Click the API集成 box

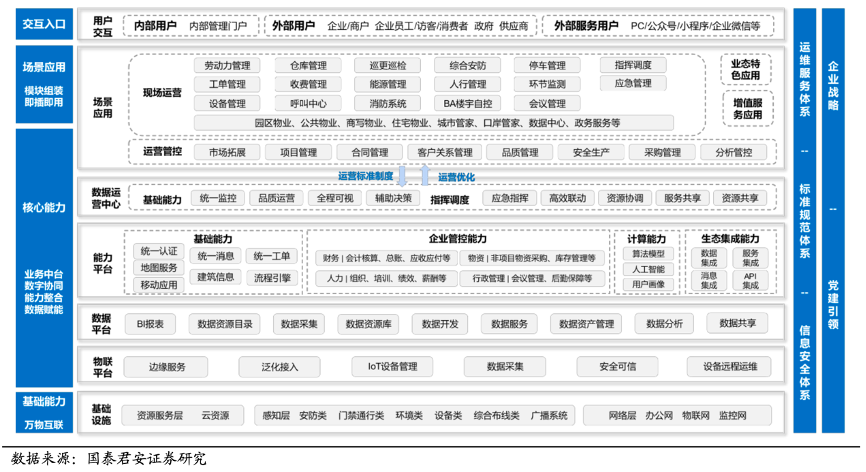(x=750, y=280)
